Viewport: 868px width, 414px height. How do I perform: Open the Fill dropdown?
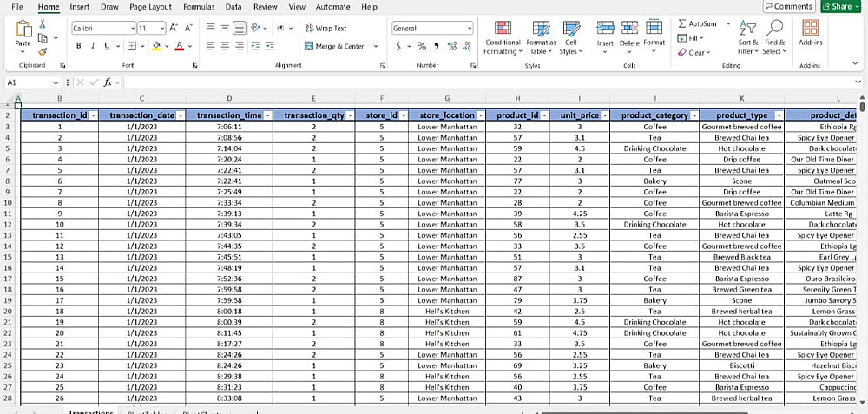coord(690,38)
